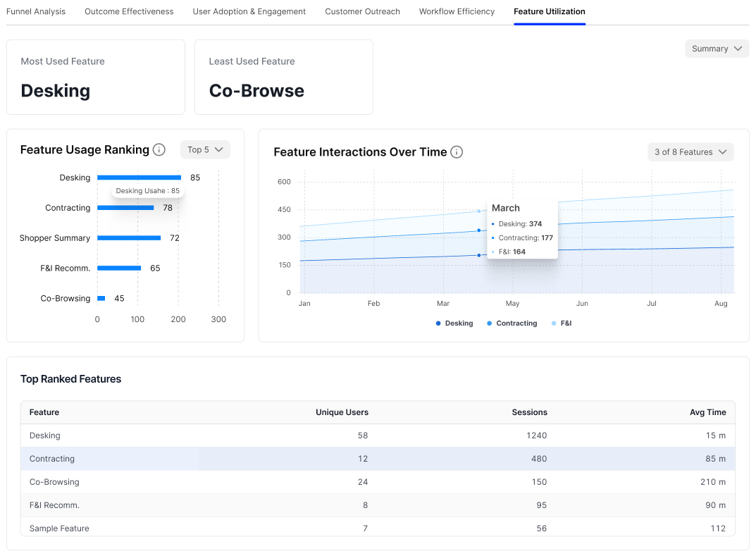The image size is (756, 556).
Task: Select the Contracting row in table
Action: point(378,459)
